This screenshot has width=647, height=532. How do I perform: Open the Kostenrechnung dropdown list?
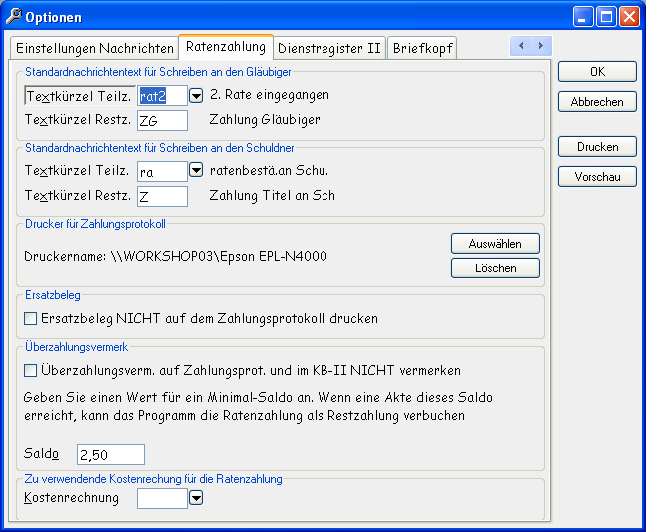pyautogui.click(x=196, y=498)
